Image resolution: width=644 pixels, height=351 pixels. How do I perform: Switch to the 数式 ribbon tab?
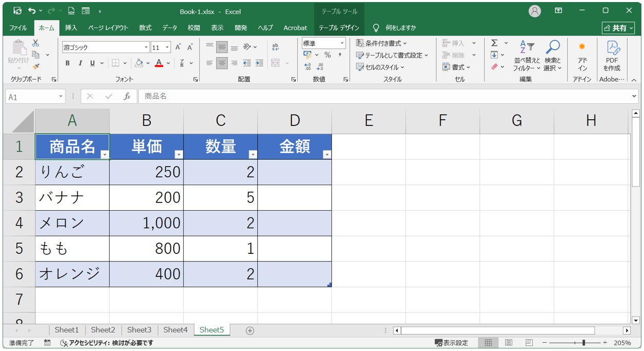[x=146, y=28]
